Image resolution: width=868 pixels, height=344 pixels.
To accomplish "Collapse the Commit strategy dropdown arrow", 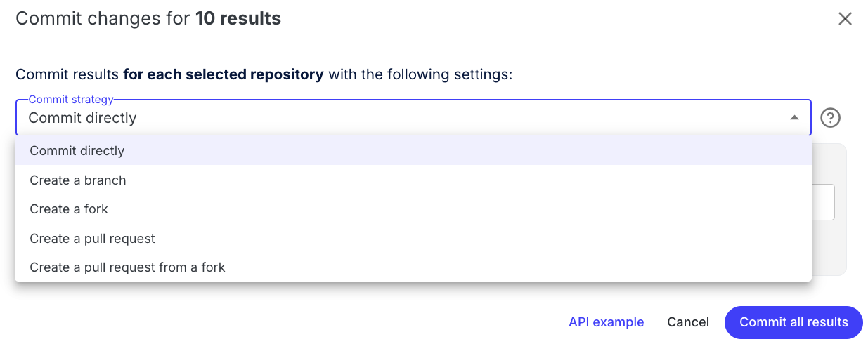I will 794,118.
